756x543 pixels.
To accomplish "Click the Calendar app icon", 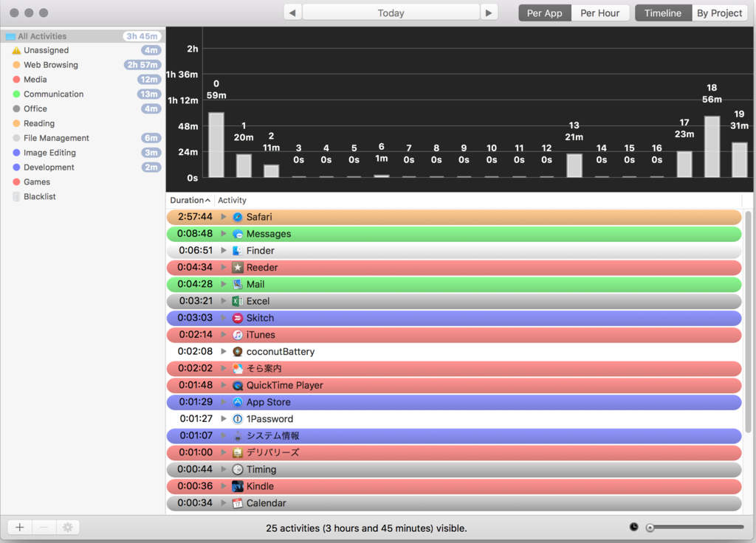I will pos(238,503).
